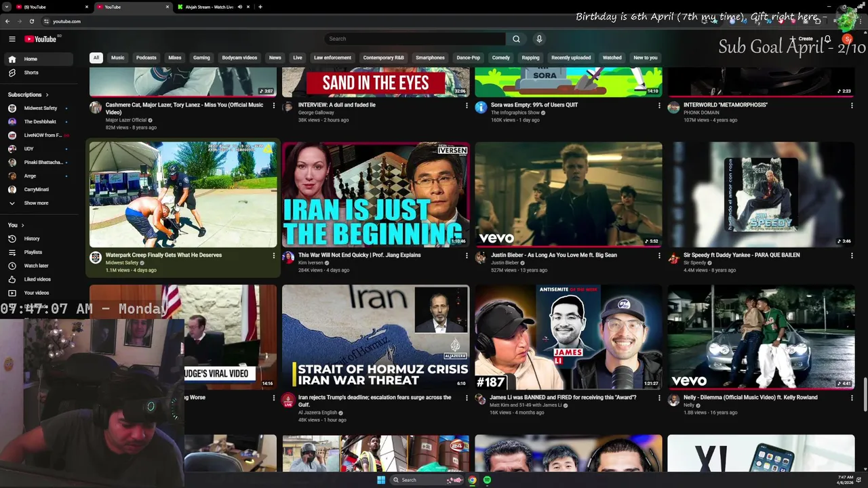The height and width of the screenshot is (488, 868).
Task: Click Midwest Safety channel avatar under Waterpark video
Action: coord(96,258)
